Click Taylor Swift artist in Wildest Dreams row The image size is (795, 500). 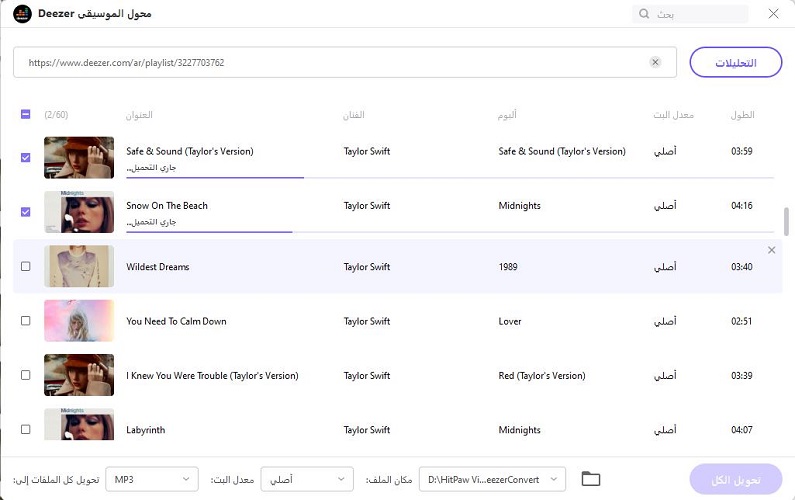tap(367, 267)
